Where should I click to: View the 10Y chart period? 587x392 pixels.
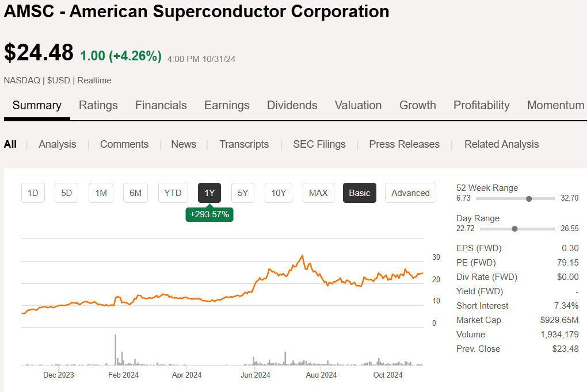(x=278, y=193)
